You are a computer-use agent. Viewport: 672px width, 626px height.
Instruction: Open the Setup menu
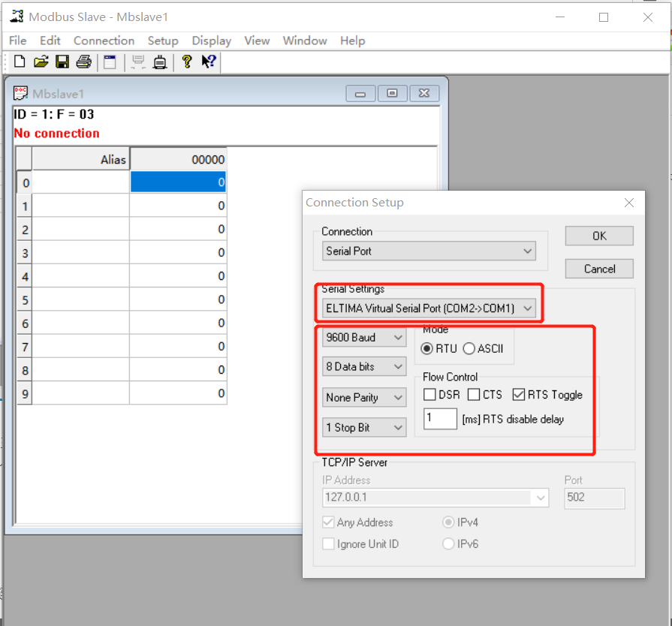[x=163, y=41]
